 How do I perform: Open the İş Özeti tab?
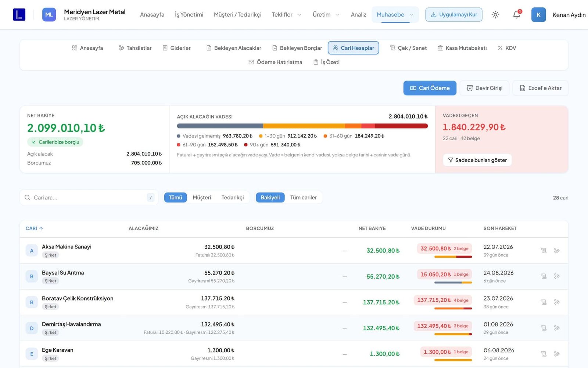click(326, 62)
